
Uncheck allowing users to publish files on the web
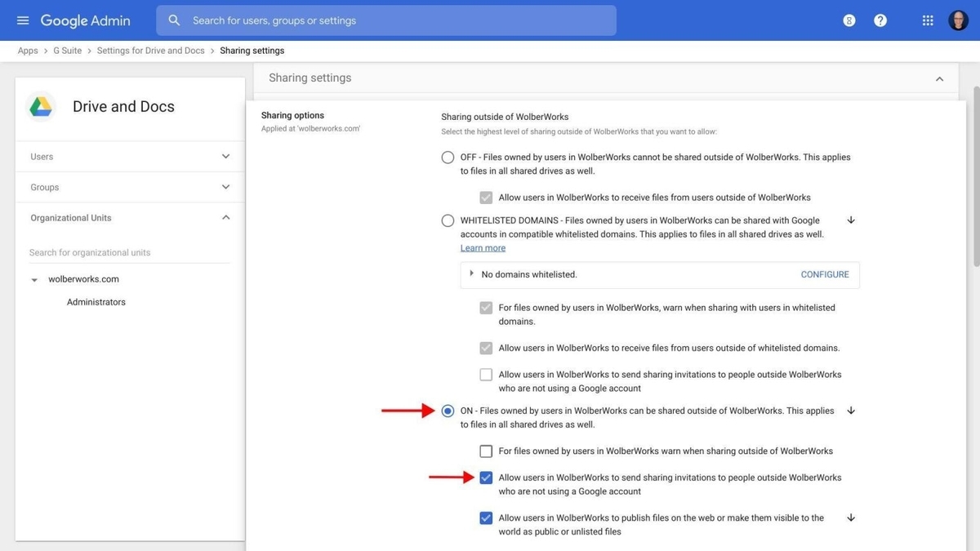click(485, 517)
